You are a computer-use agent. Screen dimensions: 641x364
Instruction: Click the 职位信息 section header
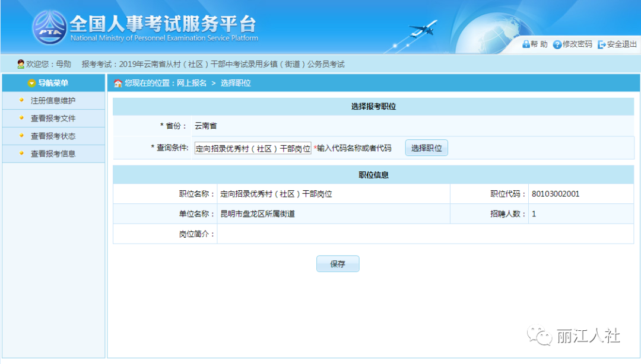click(x=373, y=175)
